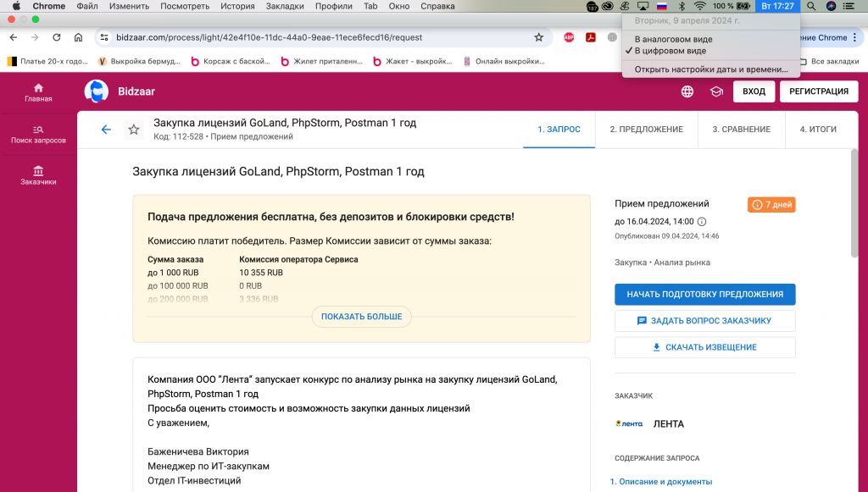
Task: Open bookmark Жилет приталенн...
Action: coord(321,61)
